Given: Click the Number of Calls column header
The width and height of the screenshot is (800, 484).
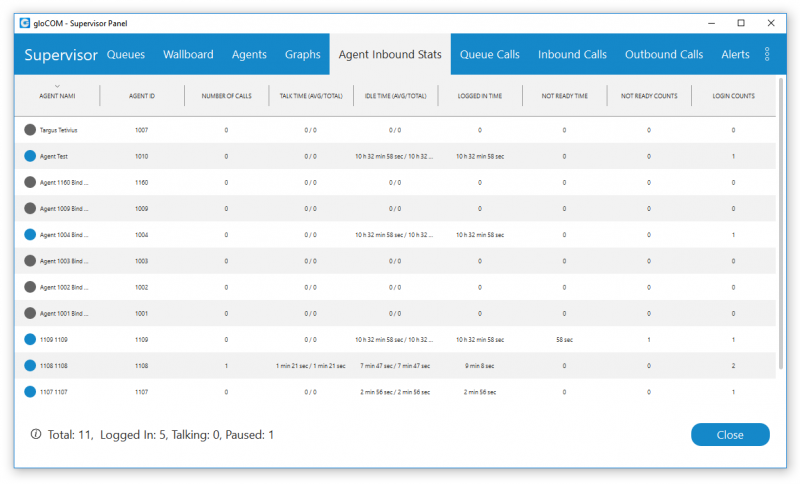Looking at the screenshot, I should [x=227, y=96].
